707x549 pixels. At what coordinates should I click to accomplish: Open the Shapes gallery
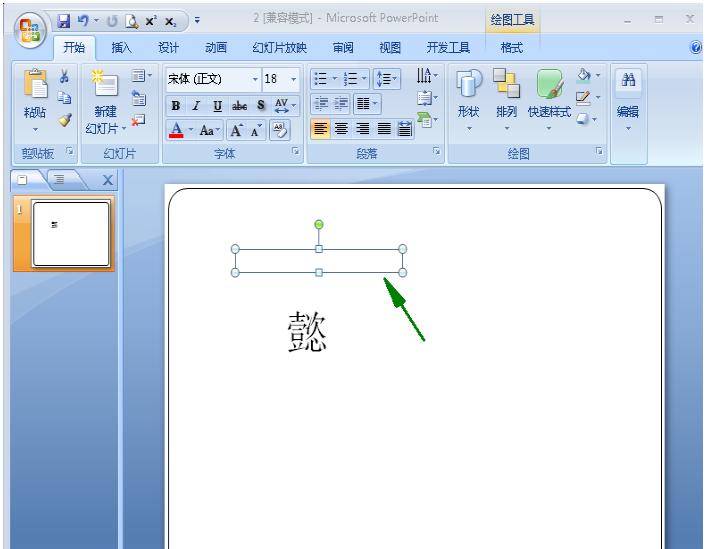click(469, 100)
